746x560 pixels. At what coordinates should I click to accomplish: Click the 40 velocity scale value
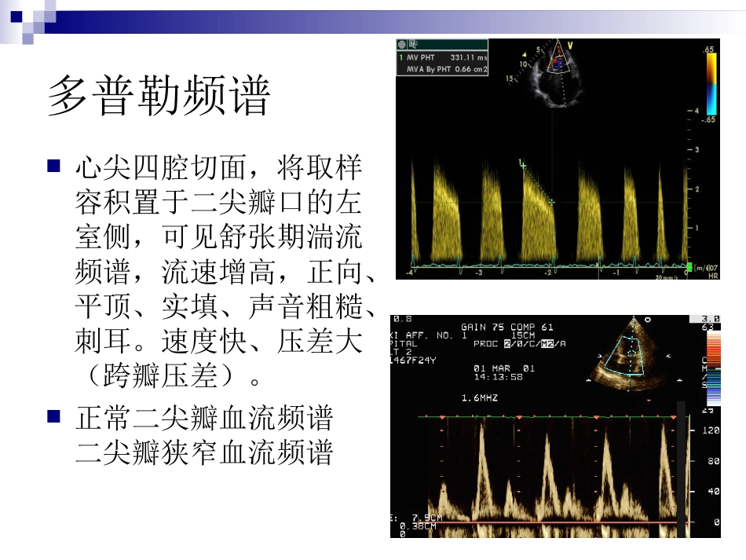713,492
